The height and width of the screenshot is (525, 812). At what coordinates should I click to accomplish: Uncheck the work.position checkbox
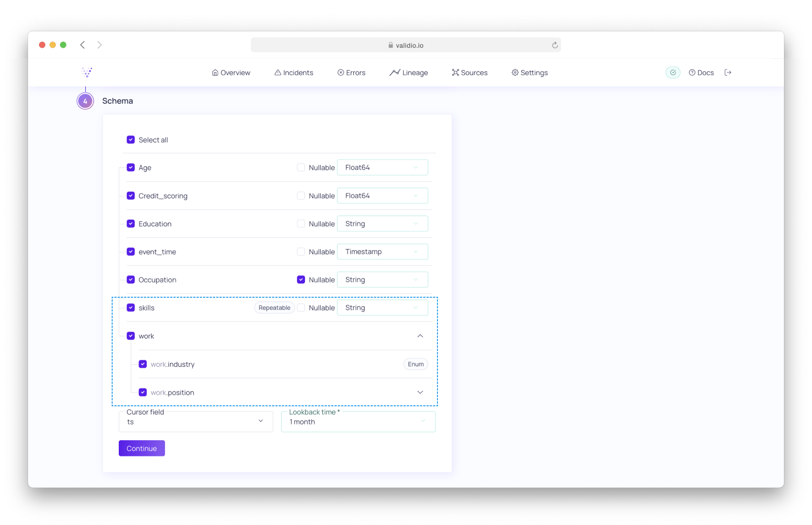tap(143, 392)
